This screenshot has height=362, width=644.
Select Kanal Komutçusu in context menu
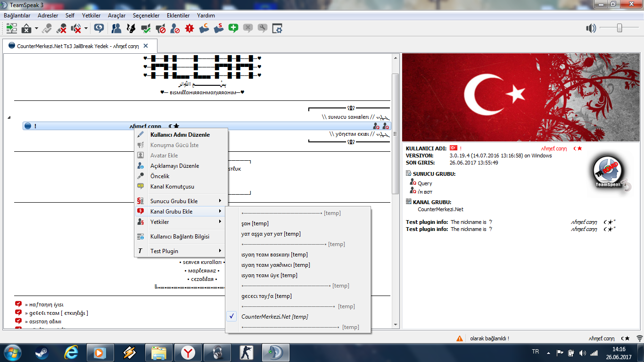coord(181,187)
